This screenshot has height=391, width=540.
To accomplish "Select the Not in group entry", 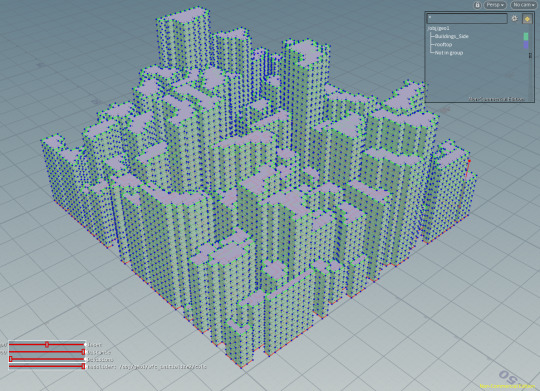I will tap(448, 53).
